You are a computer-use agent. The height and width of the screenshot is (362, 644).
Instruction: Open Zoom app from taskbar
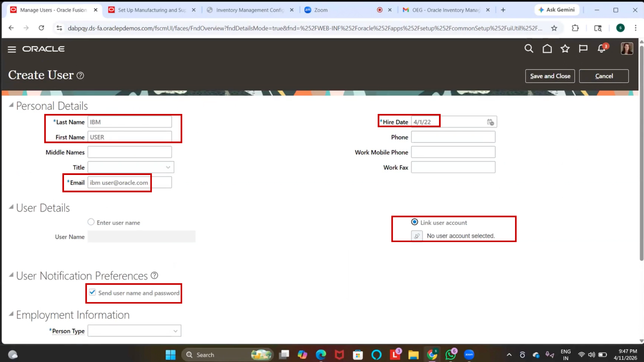(x=469, y=355)
